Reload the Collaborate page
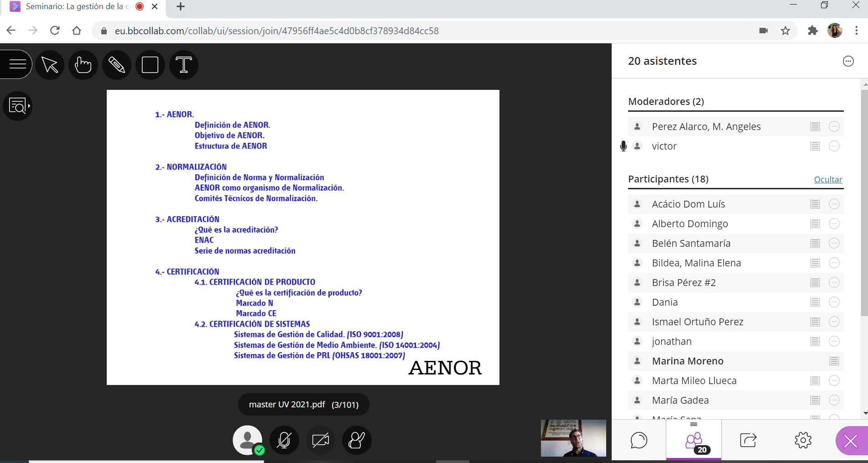 (55, 31)
